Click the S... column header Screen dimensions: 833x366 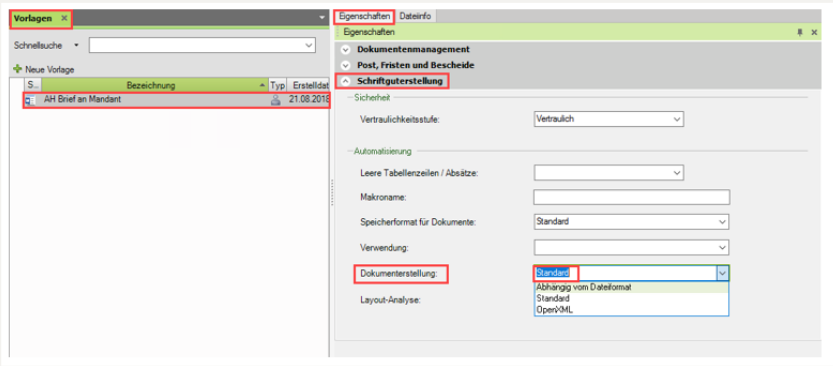click(x=32, y=85)
